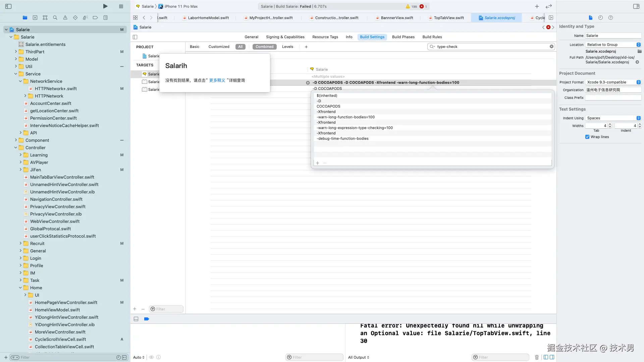Click the 更多释义 link
This screenshot has height=362, width=644.
[217, 80]
